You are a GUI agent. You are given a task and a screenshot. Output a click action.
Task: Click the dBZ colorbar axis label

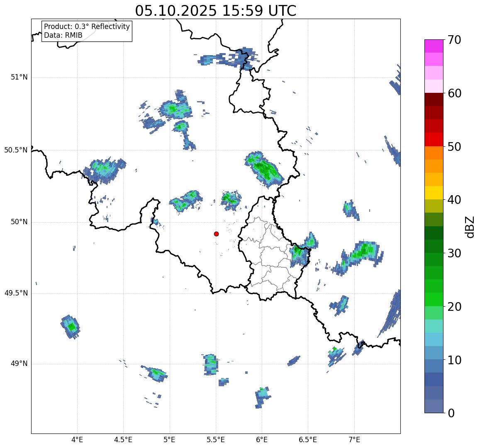click(x=469, y=227)
